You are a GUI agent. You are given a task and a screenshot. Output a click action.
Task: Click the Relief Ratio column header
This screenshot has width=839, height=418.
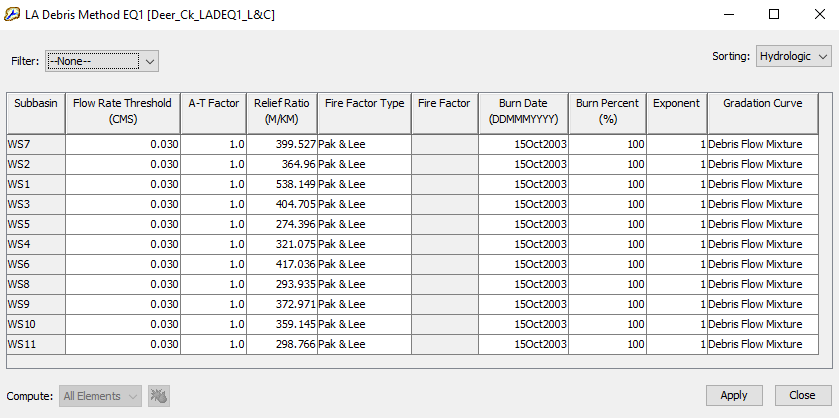pyautogui.click(x=282, y=113)
